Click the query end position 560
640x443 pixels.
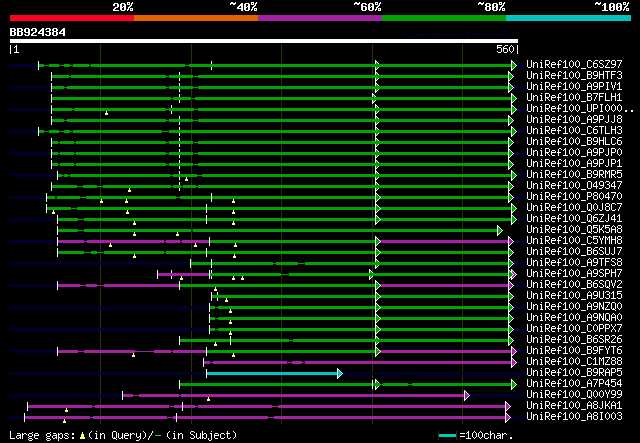[x=505, y=49]
